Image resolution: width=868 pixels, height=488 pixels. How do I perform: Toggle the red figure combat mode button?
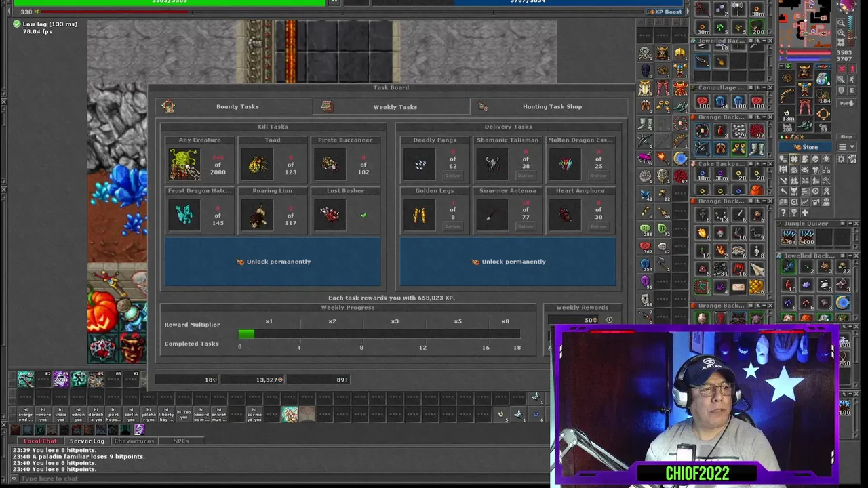pos(852,68)
